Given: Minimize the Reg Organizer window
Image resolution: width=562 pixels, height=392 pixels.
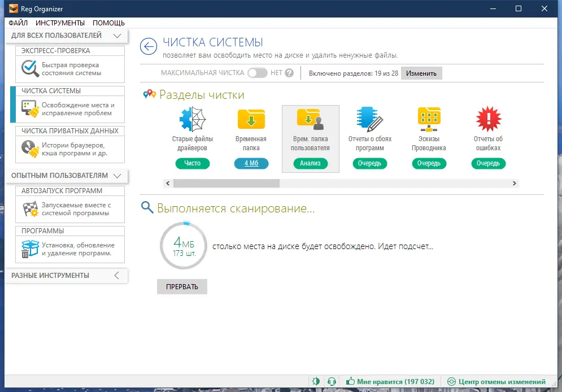Looking at the screenshot, I should tap(493, 8).
